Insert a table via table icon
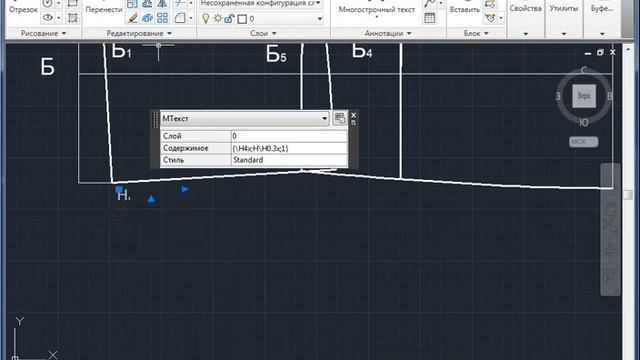 tap(429, 18)
